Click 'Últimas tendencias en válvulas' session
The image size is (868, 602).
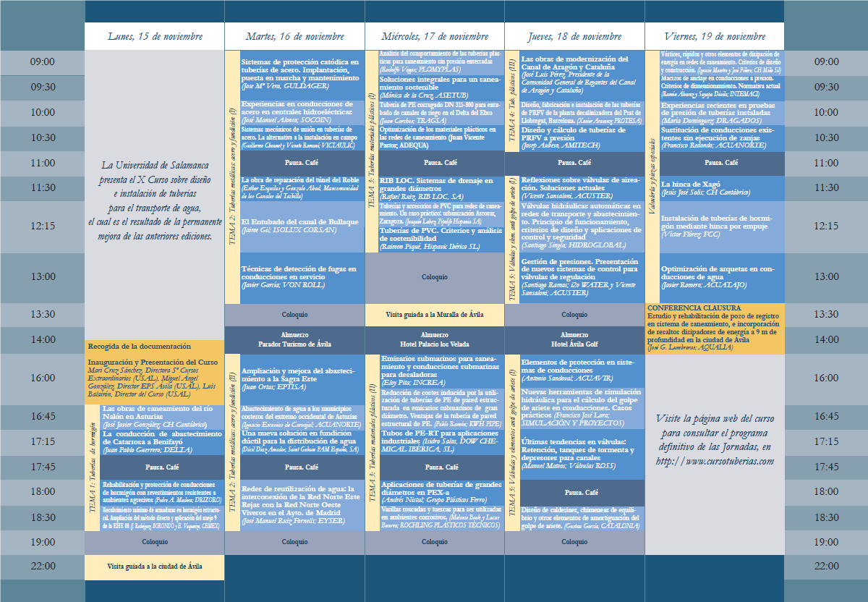[582, 456]
